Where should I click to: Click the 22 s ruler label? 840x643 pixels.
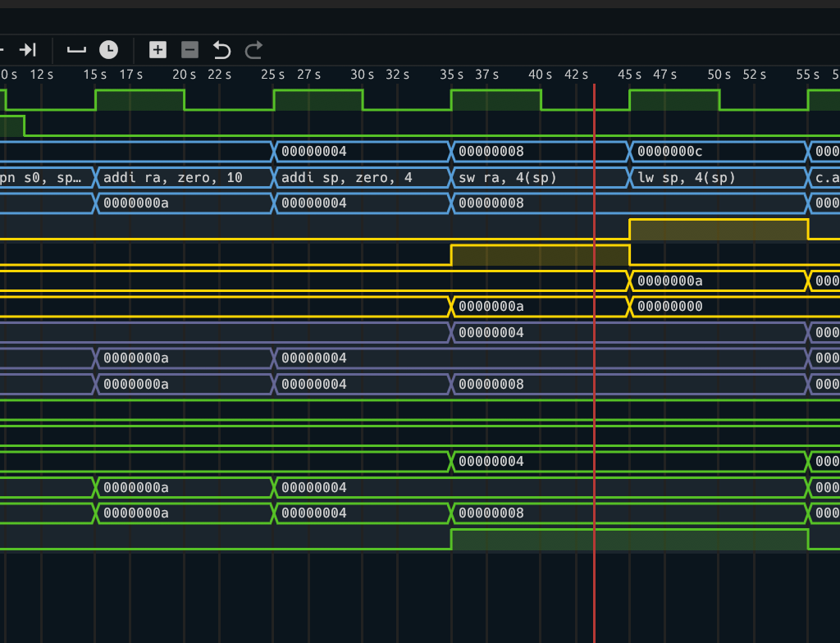(220, 75)
